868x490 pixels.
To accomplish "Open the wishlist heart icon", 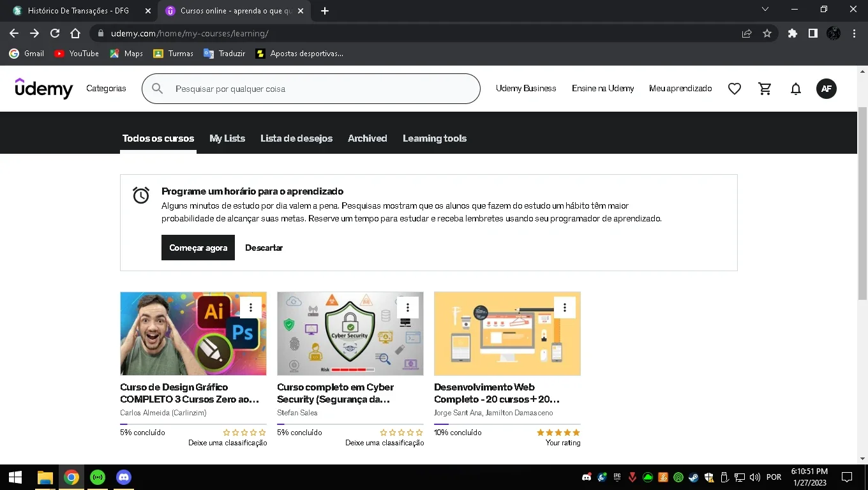I will pyautogui.click(x=735, y=89).
